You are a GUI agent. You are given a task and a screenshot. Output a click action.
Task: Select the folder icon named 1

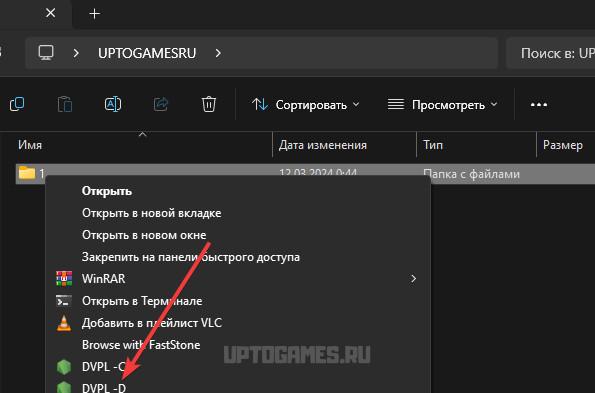click(x=27, y=173)
